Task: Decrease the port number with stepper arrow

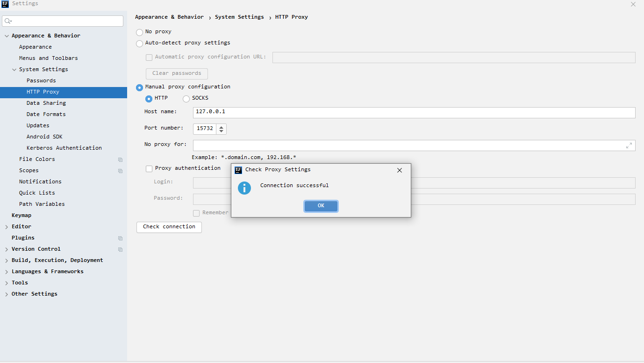Action: click(222, 131)
